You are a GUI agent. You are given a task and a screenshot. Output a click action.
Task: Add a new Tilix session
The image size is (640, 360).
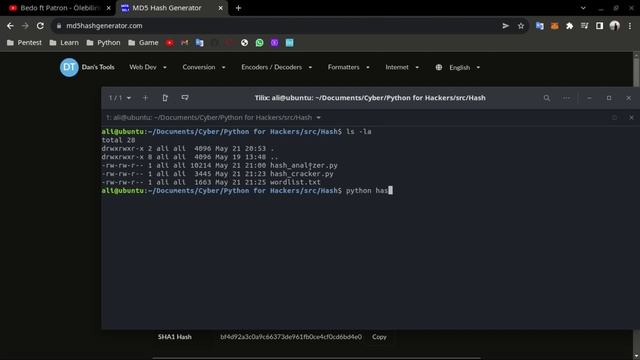click(x=145, y=98)
